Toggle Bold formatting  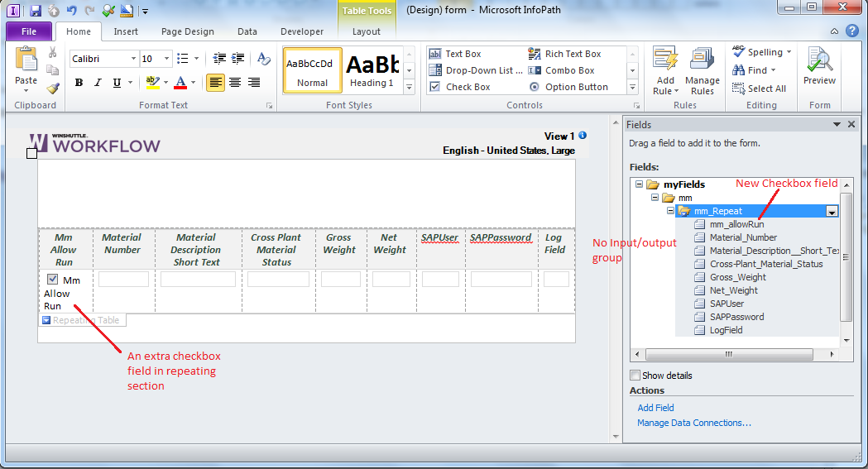coord(79,83)
